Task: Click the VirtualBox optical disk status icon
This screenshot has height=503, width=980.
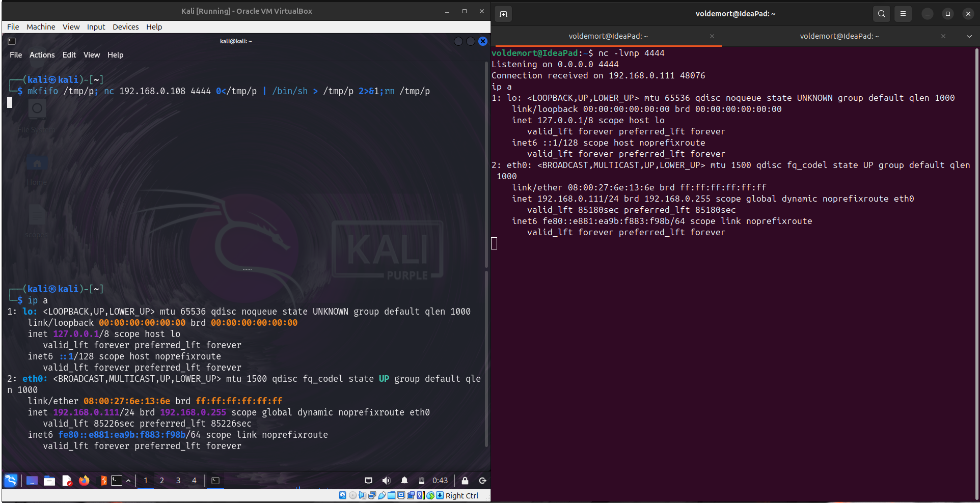Action: [x=352, y=495]
